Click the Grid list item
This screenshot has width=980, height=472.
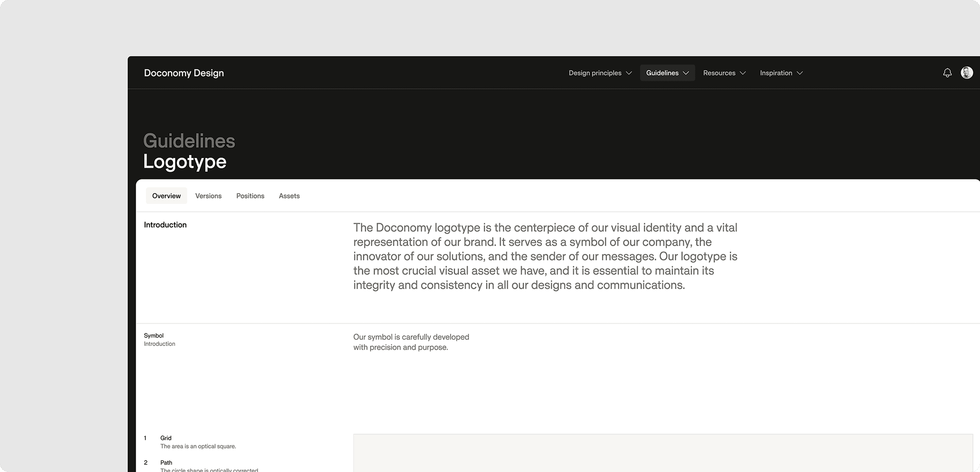166,438
